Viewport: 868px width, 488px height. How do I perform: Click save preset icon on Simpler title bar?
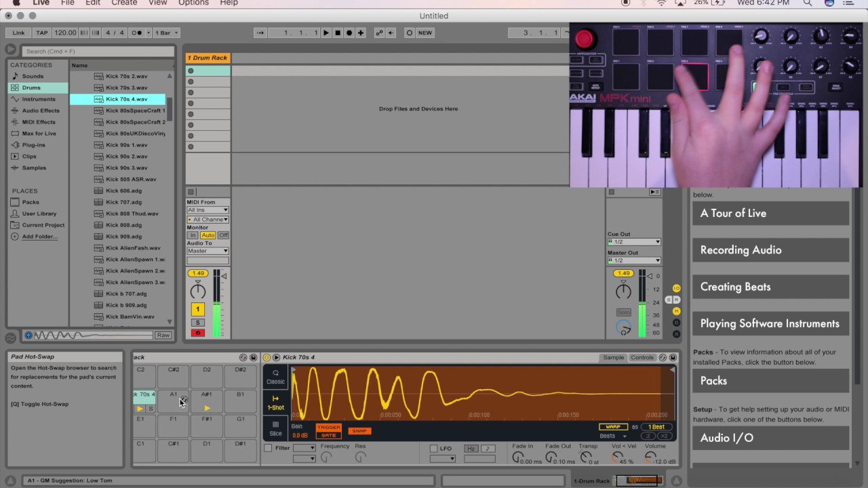[673, 357]
